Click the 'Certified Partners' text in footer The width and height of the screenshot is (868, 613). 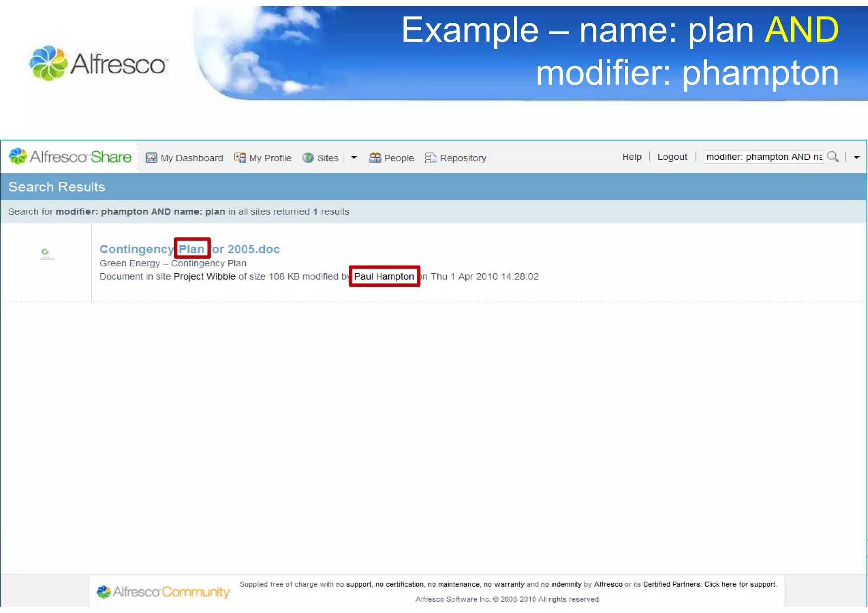(x=671, y=584)
